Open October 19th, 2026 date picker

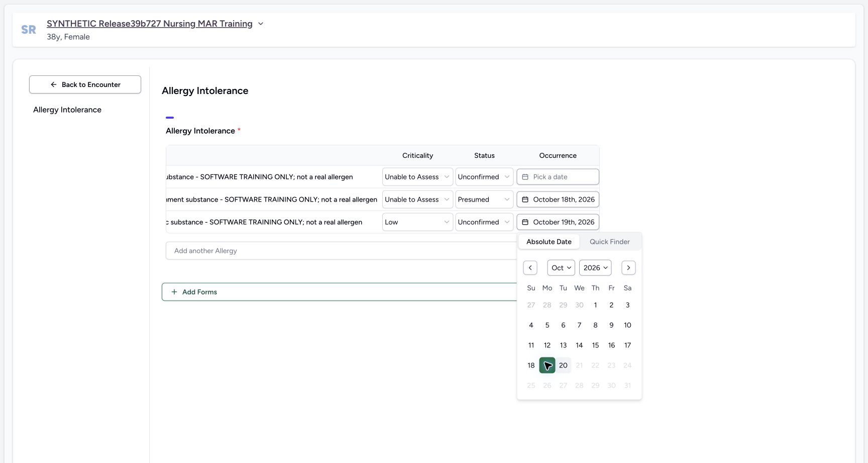click(558, 222)
